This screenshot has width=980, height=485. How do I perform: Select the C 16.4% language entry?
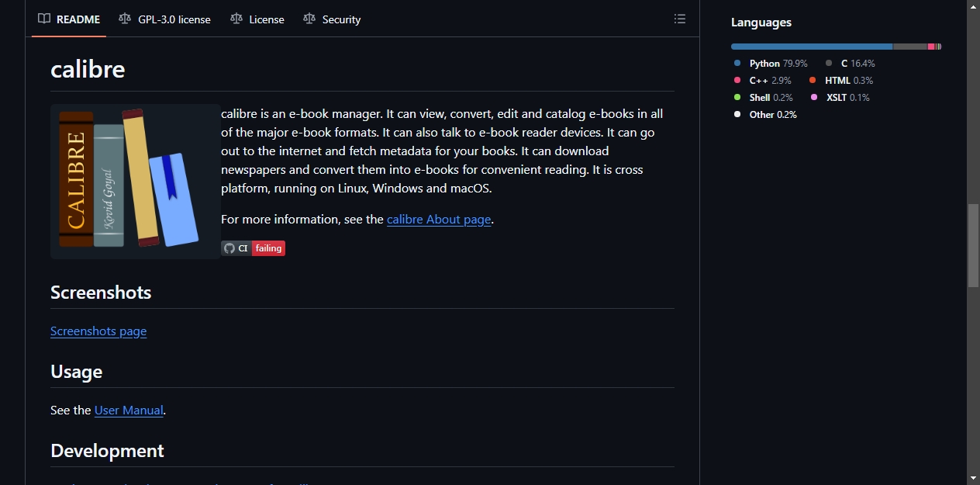[850, 64]
